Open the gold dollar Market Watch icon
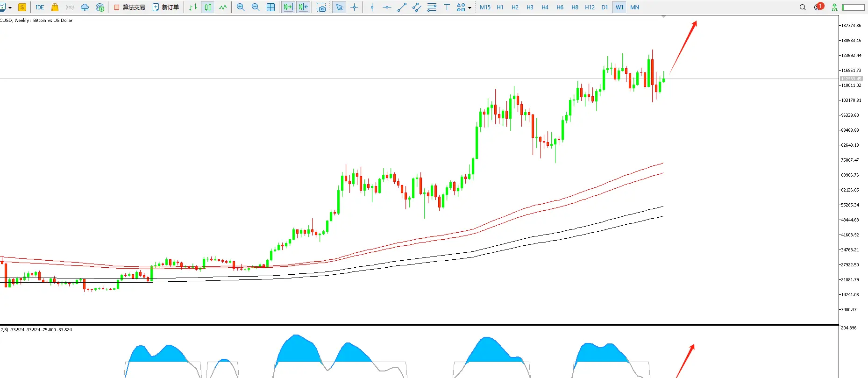The width and height of the screenshot is (868, 378). pos(22,7)
